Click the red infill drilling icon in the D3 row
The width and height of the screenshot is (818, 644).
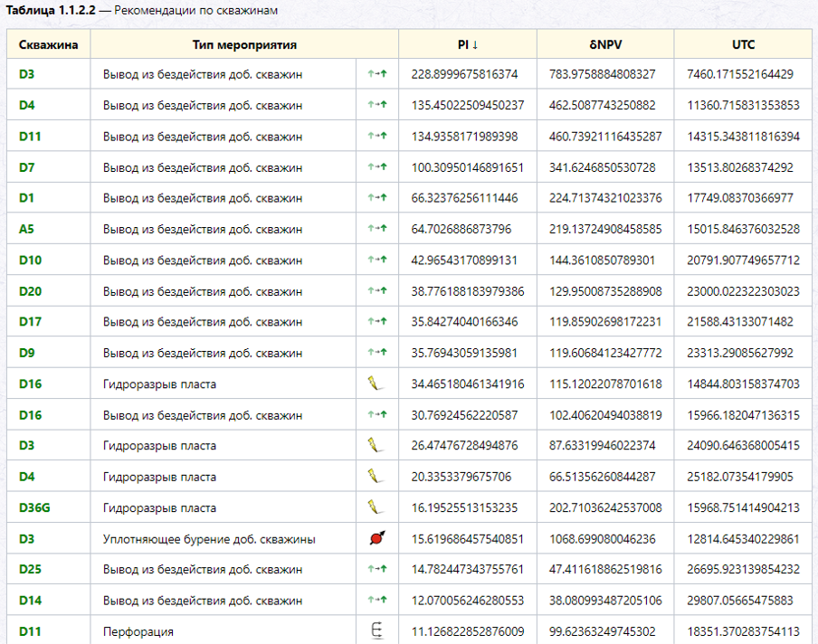(x=377, y=538)
